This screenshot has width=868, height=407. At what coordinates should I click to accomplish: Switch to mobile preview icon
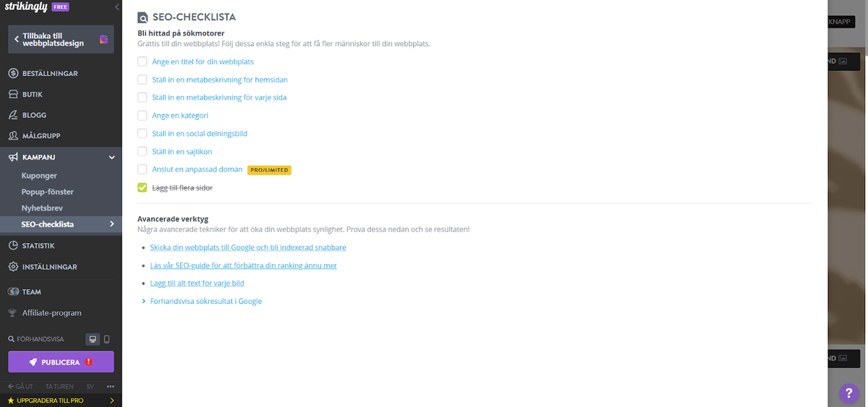tap(107, 339)
